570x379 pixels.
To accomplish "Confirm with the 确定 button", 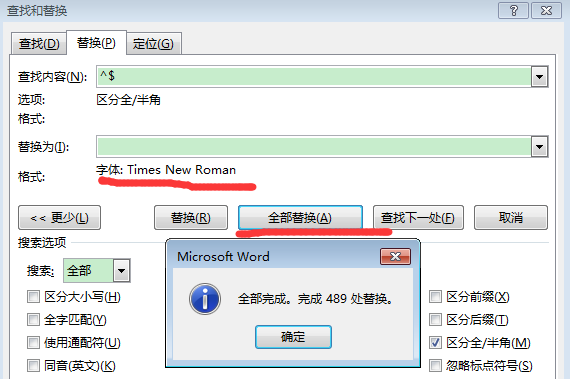I will point(293,337).
